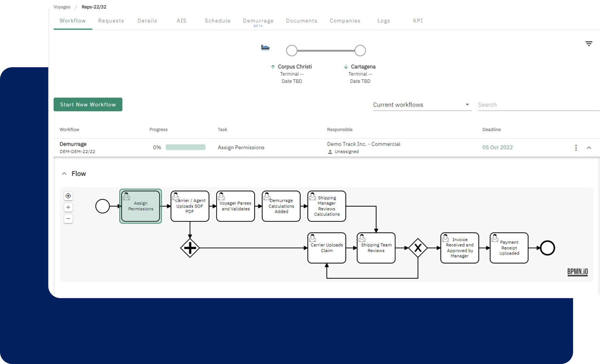Switch to the Demurrage beta tab
Viewport: 603px width, 364px height.
tap(258, 22)
